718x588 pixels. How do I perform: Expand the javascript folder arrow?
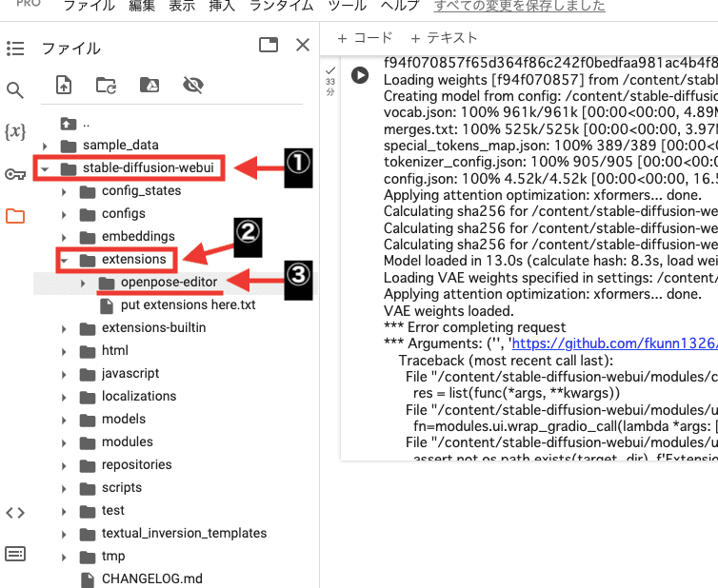pos(64,375)
